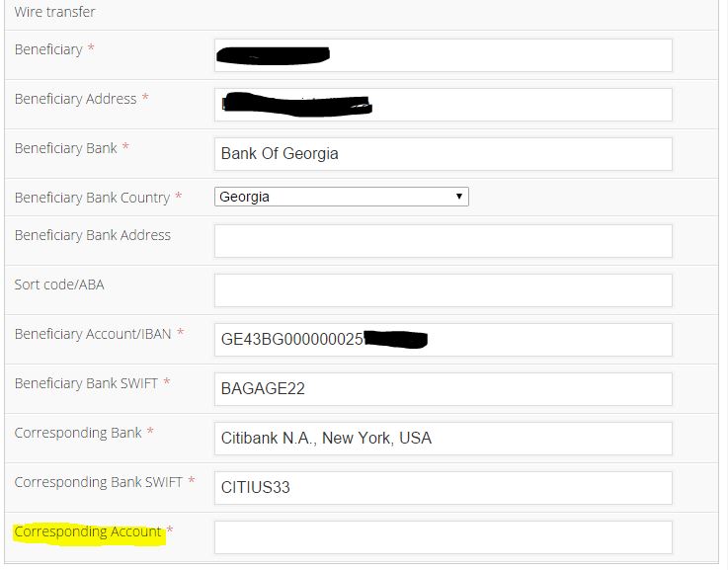Click the Beneficiary name input field

[443, 55]
